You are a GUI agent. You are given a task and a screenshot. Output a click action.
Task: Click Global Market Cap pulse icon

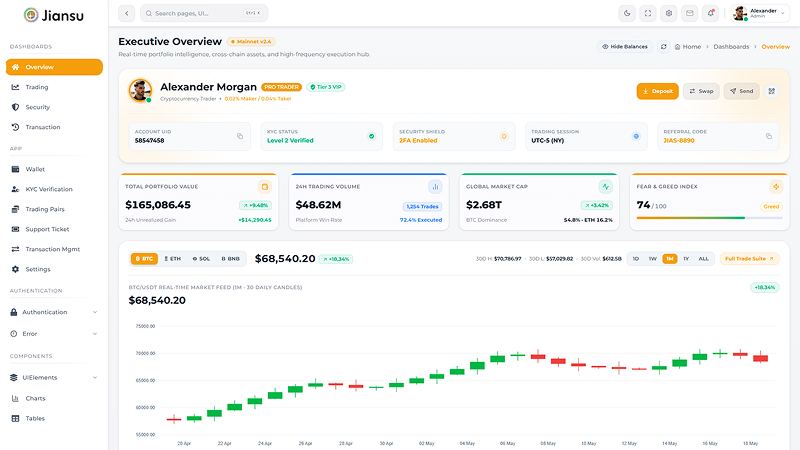coord(606,187)
